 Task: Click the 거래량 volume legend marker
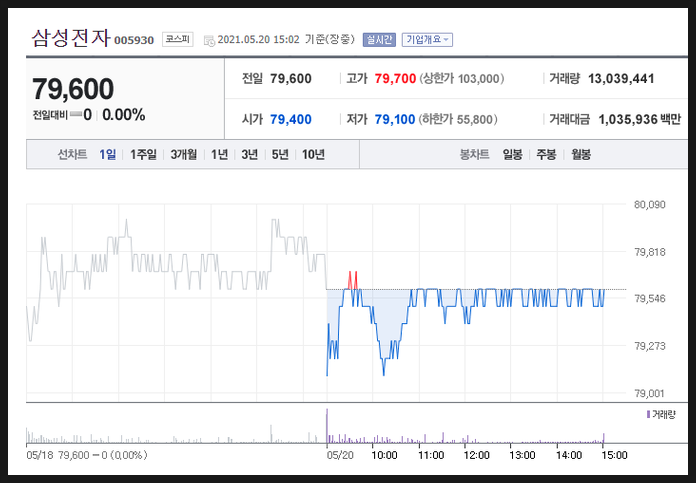click(x=648, y=414)
